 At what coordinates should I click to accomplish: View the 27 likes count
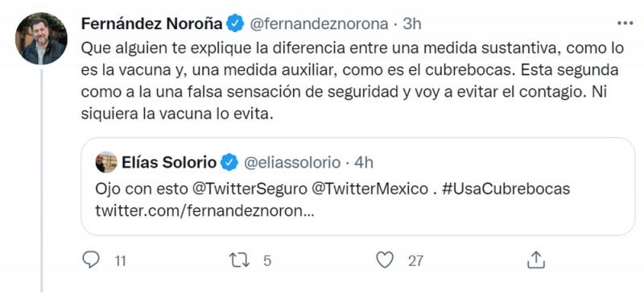415,261
